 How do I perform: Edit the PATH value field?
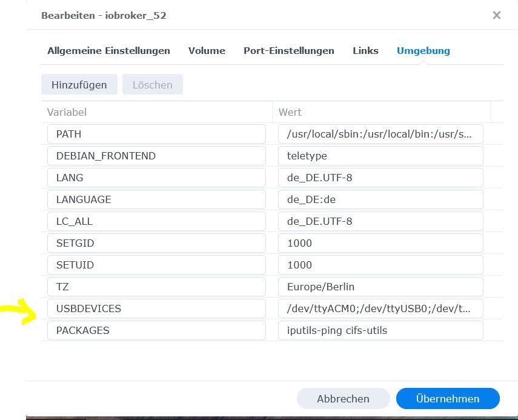point(380,134)
